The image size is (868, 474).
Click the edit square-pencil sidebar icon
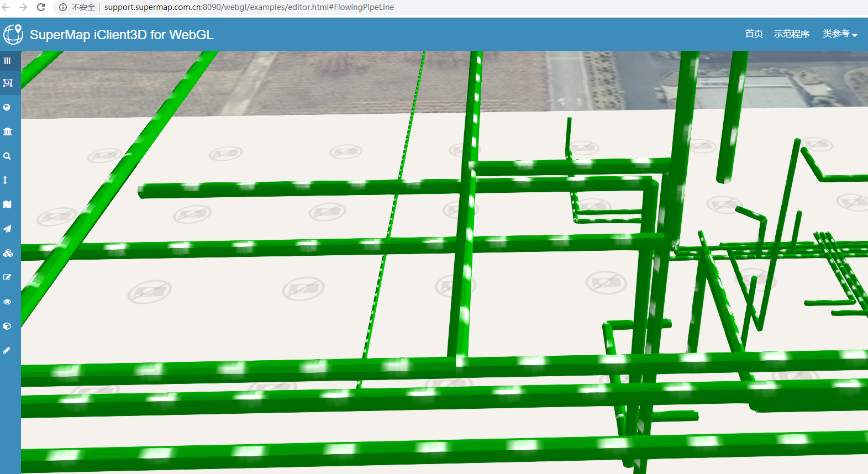pyautogui.click(x=7, y=277)
